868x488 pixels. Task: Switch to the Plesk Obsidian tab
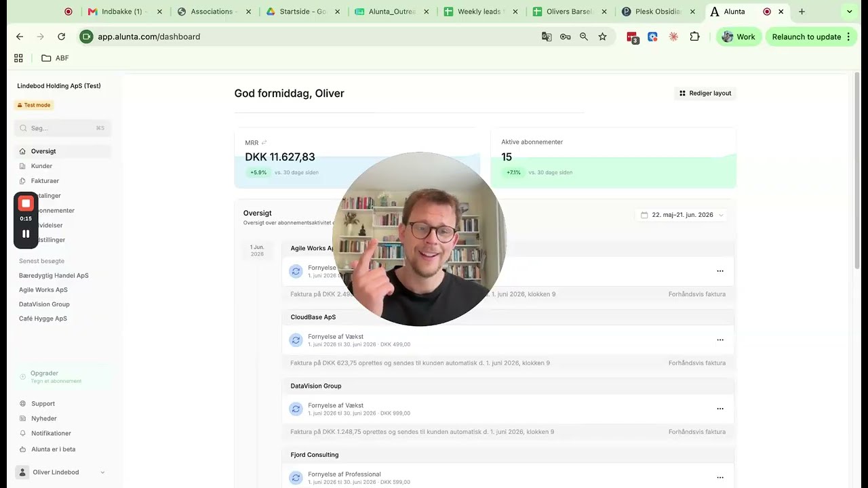tap(658, 12)
